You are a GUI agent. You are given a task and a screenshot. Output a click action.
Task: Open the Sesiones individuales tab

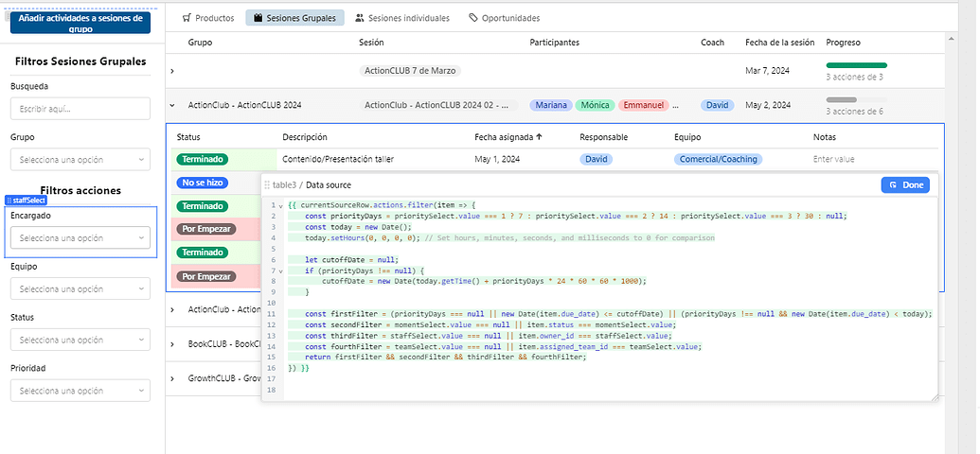401,18
